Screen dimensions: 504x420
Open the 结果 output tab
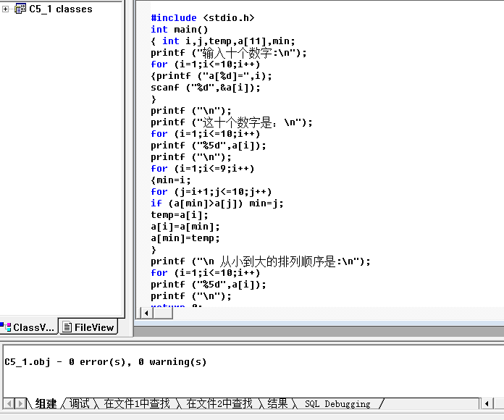[277, 404]
